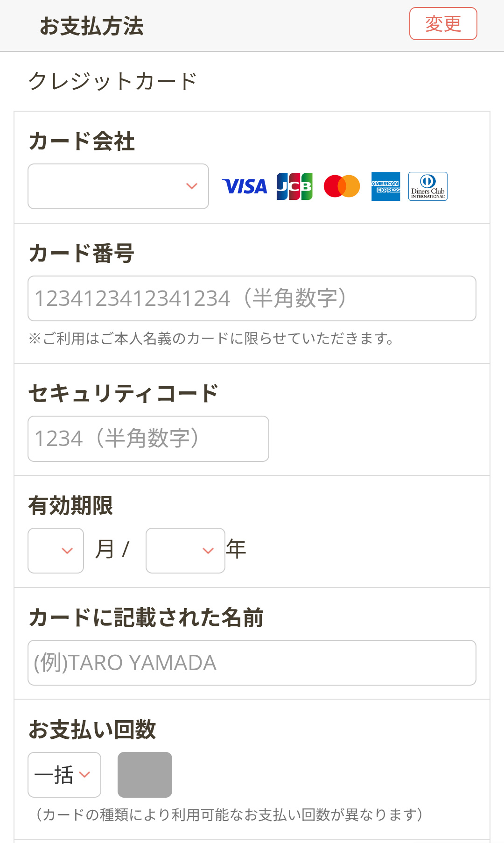Click the クレジットカード payment label

[x=112, y=81]
